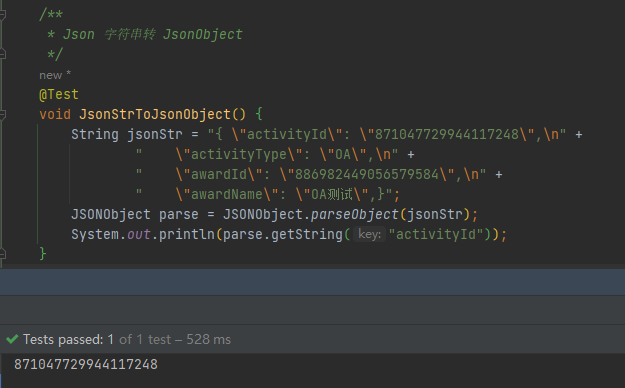
Task: Click the Javadoc comment end fold marker
Action: click(x=2, y=53)
